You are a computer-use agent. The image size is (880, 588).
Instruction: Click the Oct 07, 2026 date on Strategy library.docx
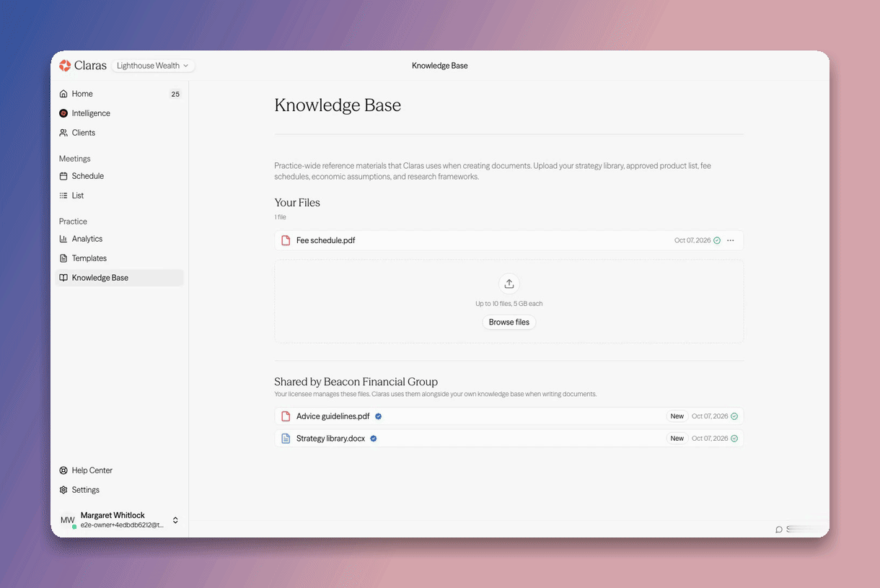[x=710, y=439]
